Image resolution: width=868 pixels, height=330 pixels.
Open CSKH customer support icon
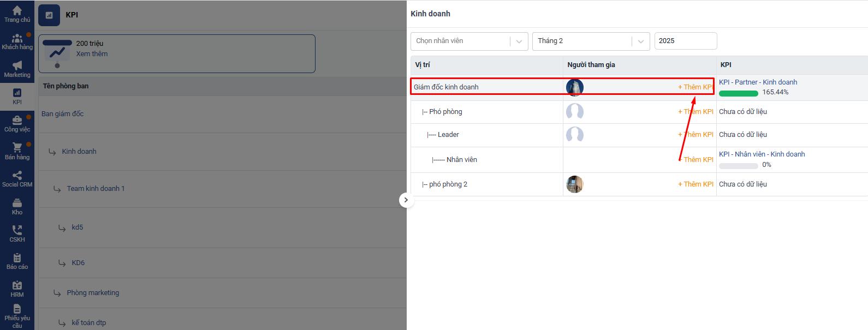pyautogui.click(x=17, y=233)
